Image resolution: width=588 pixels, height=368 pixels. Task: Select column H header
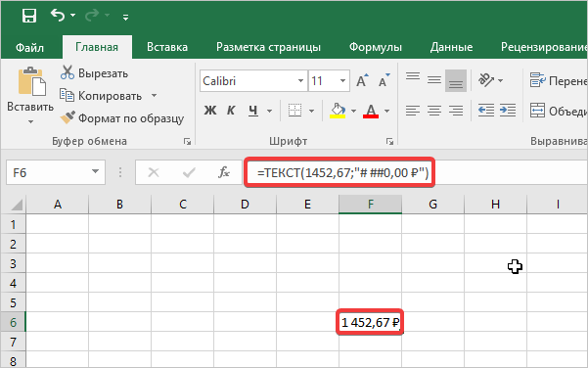click(x=495, y=205)
